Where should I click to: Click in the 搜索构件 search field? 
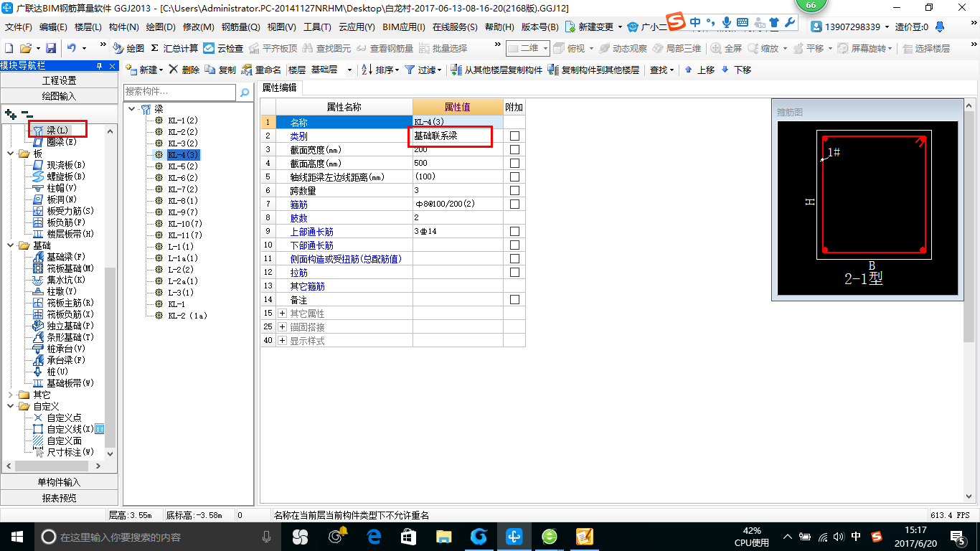coord(179,92)
